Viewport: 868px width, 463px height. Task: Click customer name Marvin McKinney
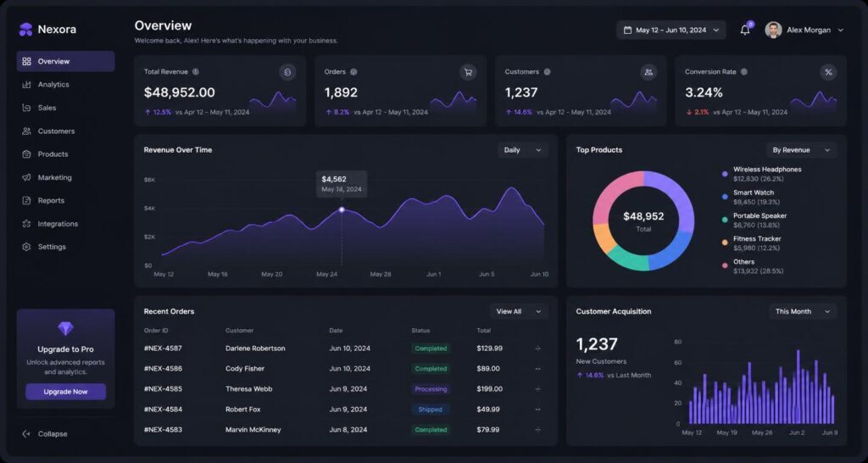pyautogui.click(x=253, y=430)
